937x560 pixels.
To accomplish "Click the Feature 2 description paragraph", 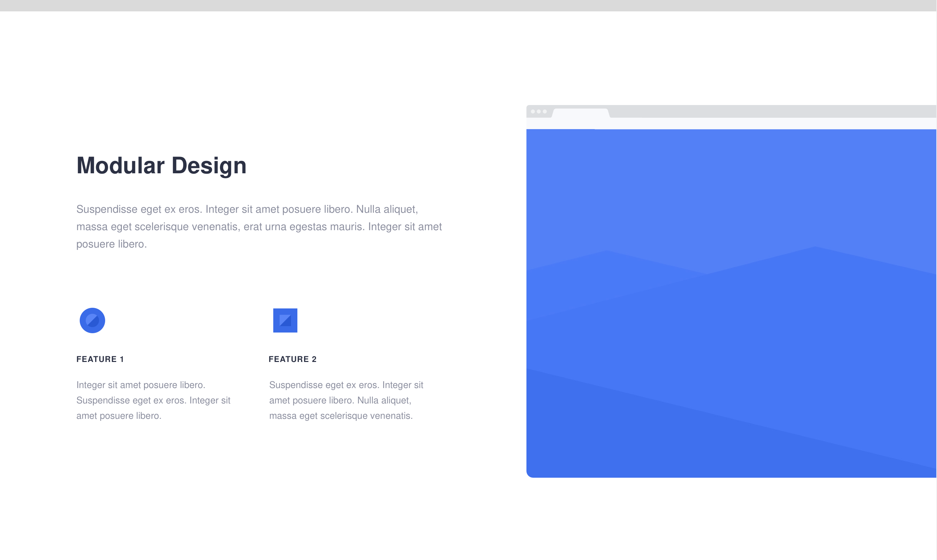I will tap(346, 400).
